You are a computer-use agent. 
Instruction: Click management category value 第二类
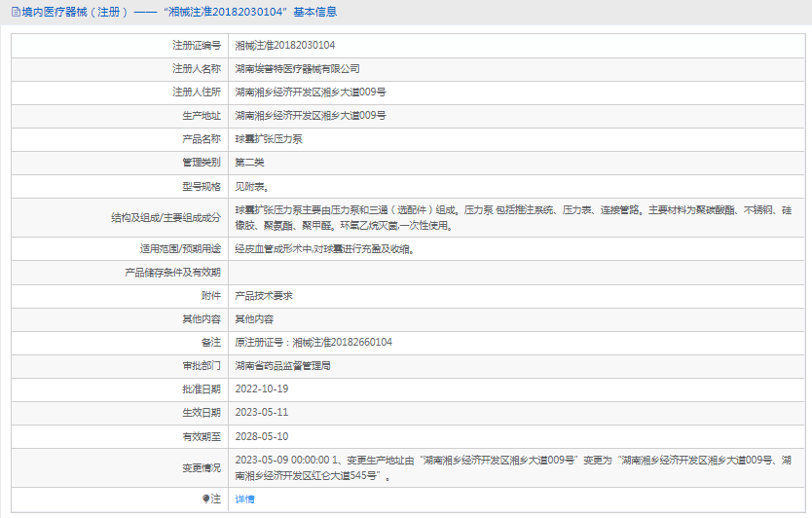pyautogui.click(x=249, y=163)
